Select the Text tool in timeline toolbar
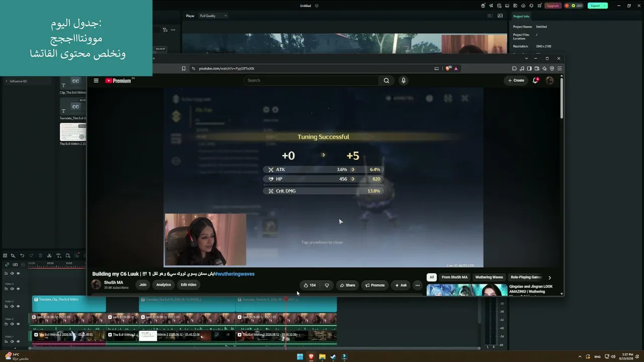Screen dimensions: 644x362 click(x=58, y=256)
